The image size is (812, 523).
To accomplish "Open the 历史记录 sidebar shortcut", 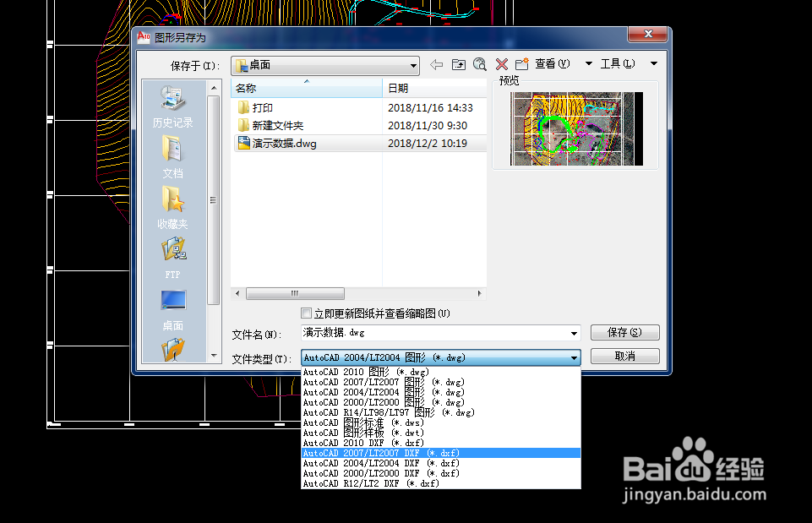I will coord(172,106).
